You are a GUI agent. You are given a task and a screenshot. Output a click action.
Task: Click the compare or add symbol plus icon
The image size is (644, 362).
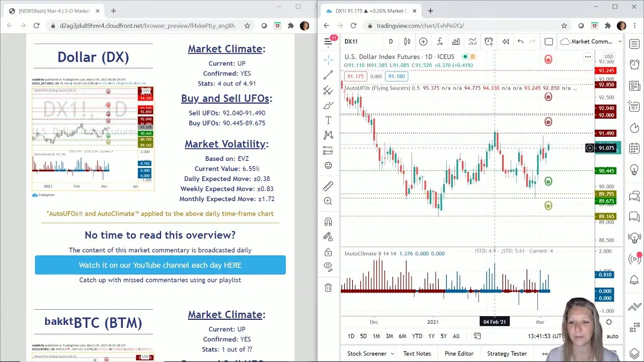(423, 42)
